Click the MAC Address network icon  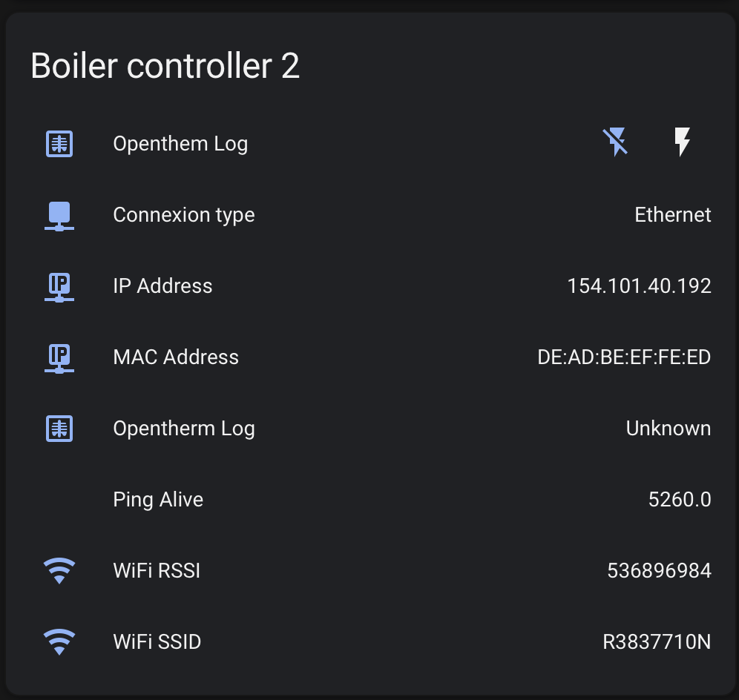pos(59,357)
